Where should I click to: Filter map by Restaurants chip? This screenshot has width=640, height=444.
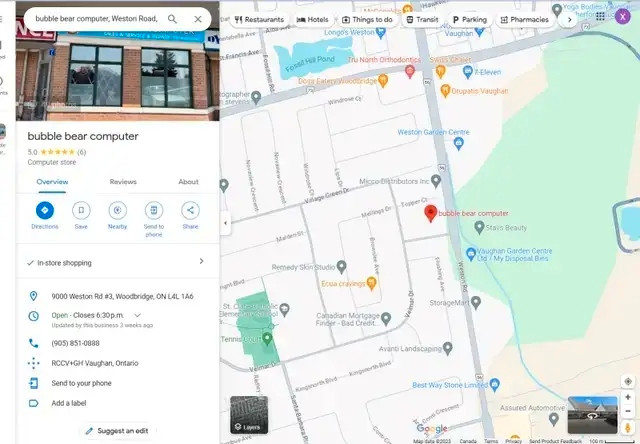point(258,19)
